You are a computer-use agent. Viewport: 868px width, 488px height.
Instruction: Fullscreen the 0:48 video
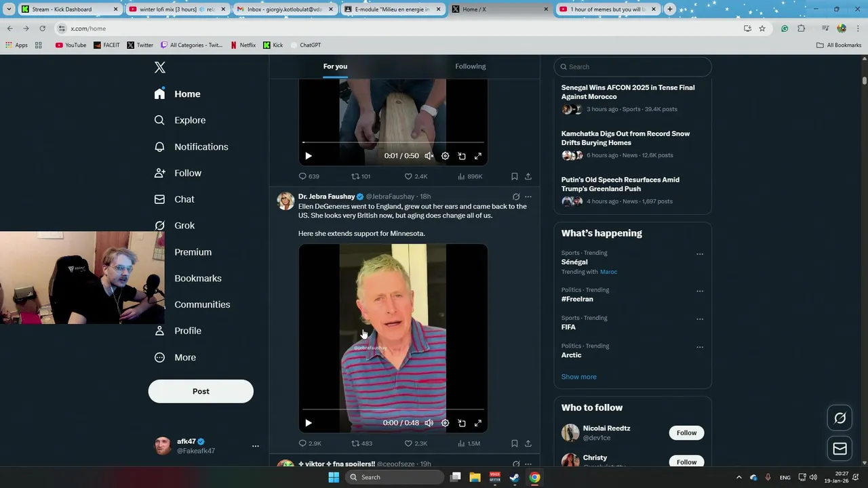point(478,423)
